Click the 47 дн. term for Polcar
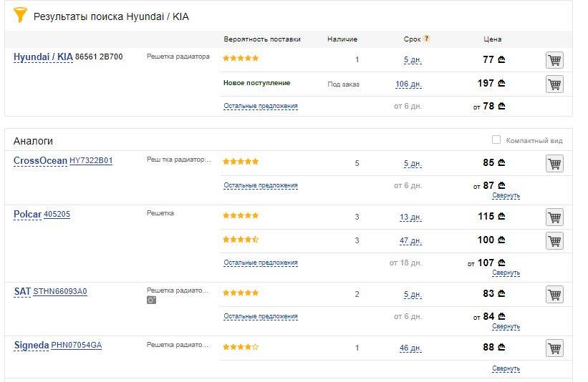The image size is (588, 382). 410,241
